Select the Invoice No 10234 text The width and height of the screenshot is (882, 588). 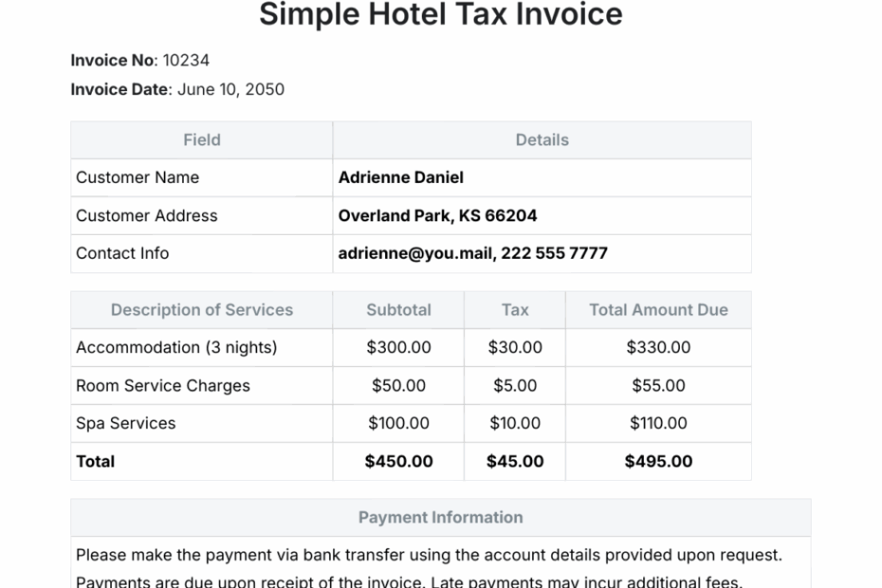pyautogui.click(x=138, y=60)
